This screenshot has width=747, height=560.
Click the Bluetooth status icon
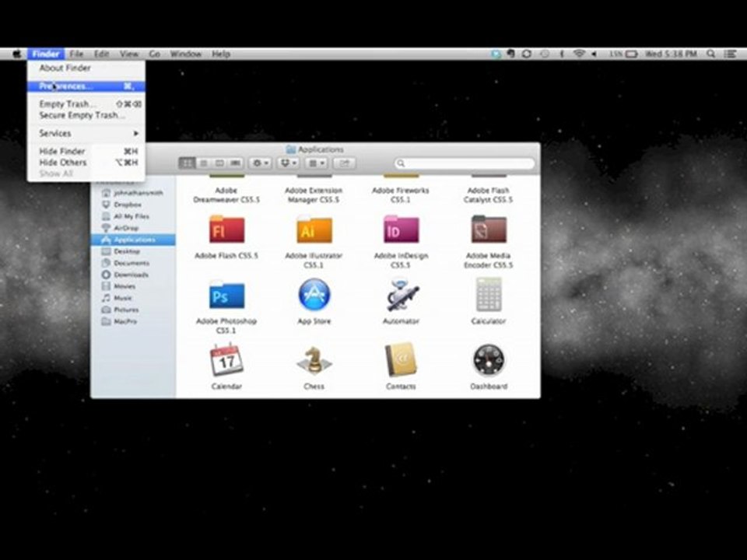coord(562,54)
